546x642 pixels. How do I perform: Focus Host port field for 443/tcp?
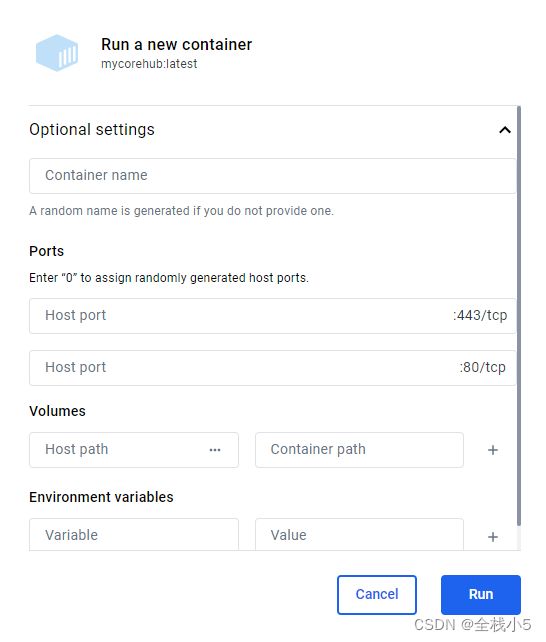(273, 316)
